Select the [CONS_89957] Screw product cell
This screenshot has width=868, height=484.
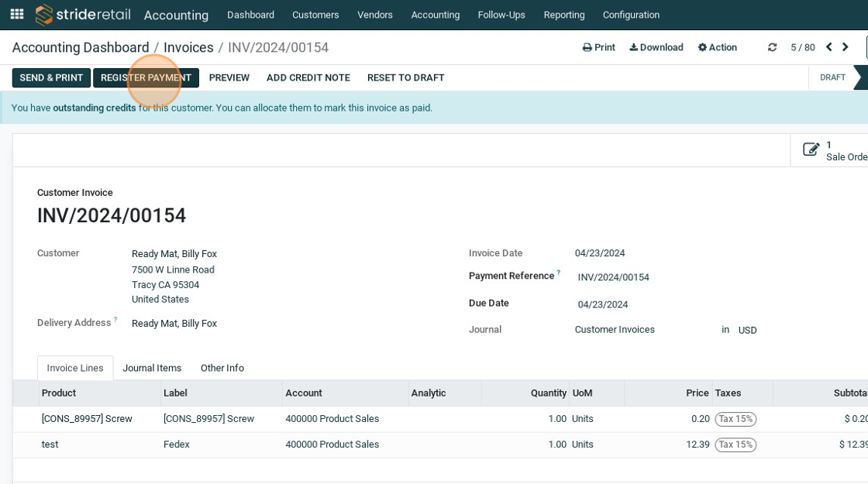[x=87, y=419]
